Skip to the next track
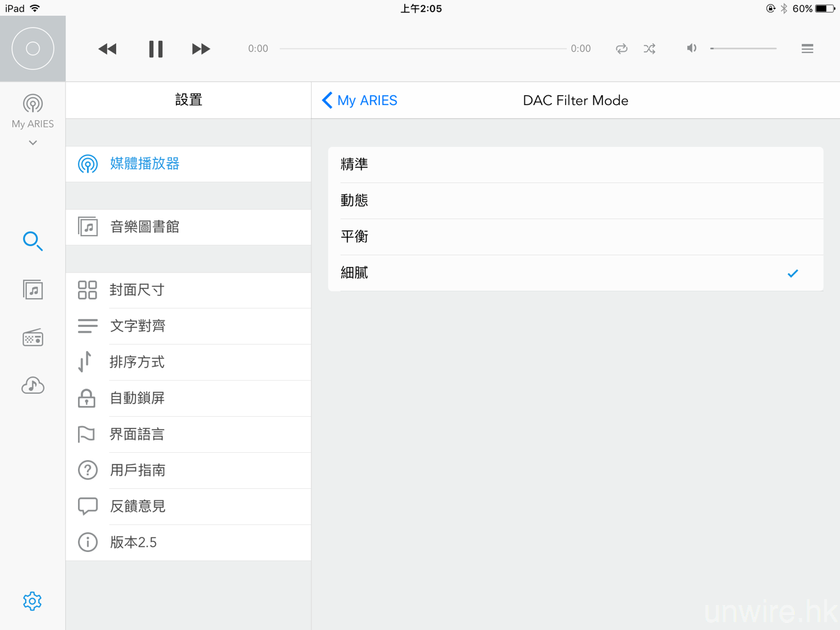The width and height of the screenshot is (840, 630). [201, 49]
